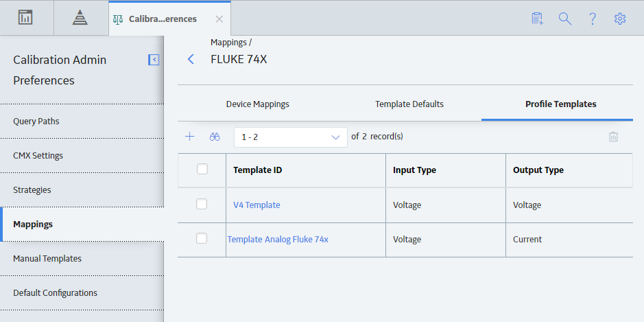Click the binoculars search icon
Screen dimensions: 644x322
pyautogui.click(x=215, y=137)
